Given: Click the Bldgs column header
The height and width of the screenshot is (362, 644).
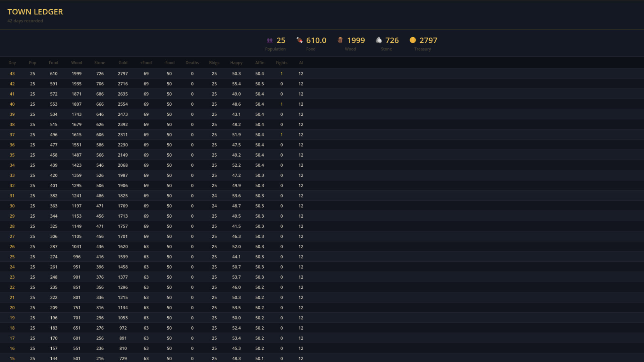Looking at the screenshot, I should tap(214, 63).
